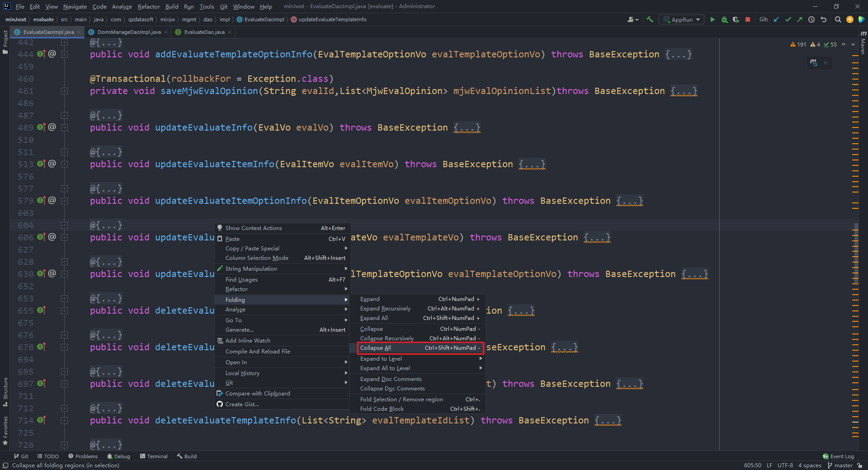Toggle the Problems tool window
This screenshot has height=470, width=868.
[83, 456]
